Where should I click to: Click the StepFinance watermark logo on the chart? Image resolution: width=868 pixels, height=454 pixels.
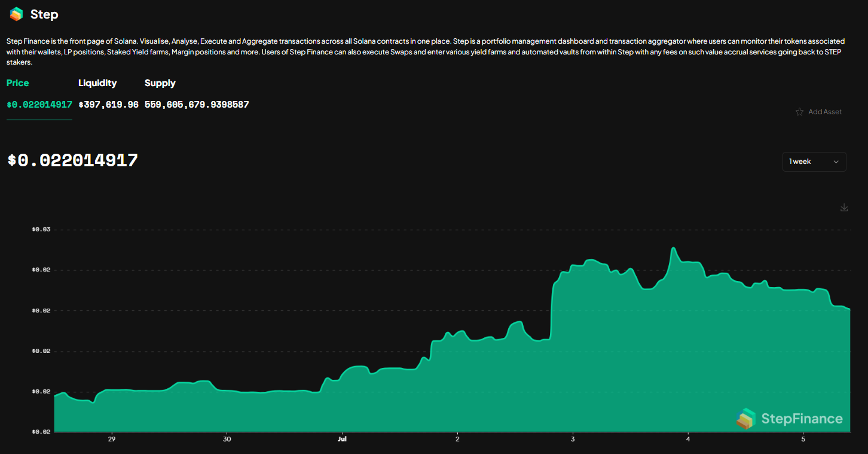point(790,419)
